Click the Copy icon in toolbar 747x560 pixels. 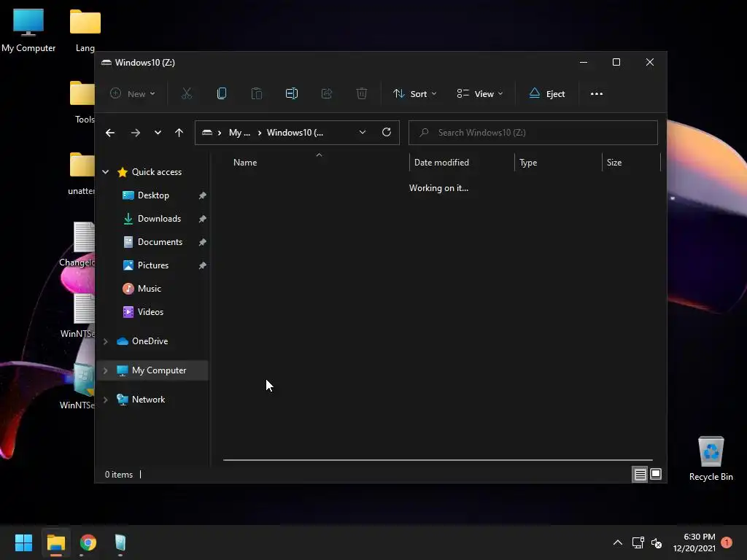(x=222, y=94)
